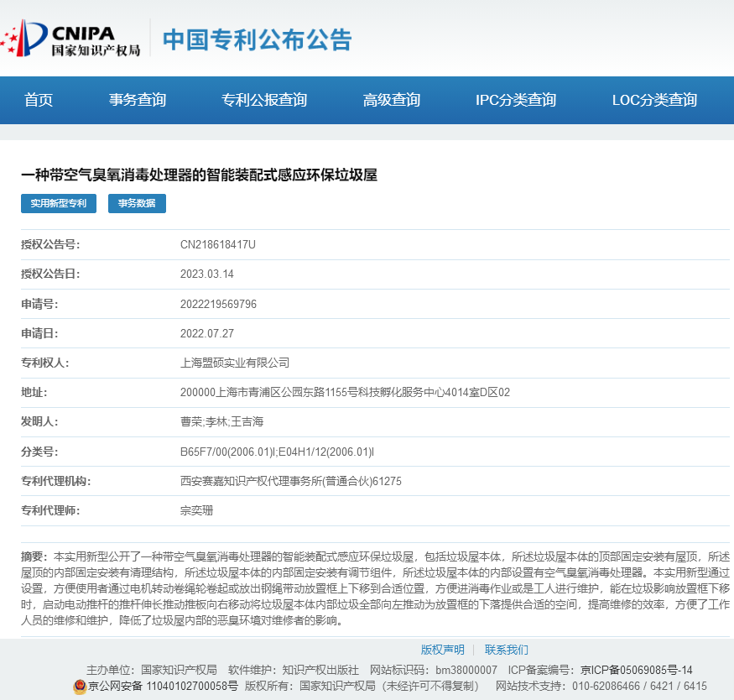Click the 事务数据 button
Screen dimensions: 734x700
[137, 203]
